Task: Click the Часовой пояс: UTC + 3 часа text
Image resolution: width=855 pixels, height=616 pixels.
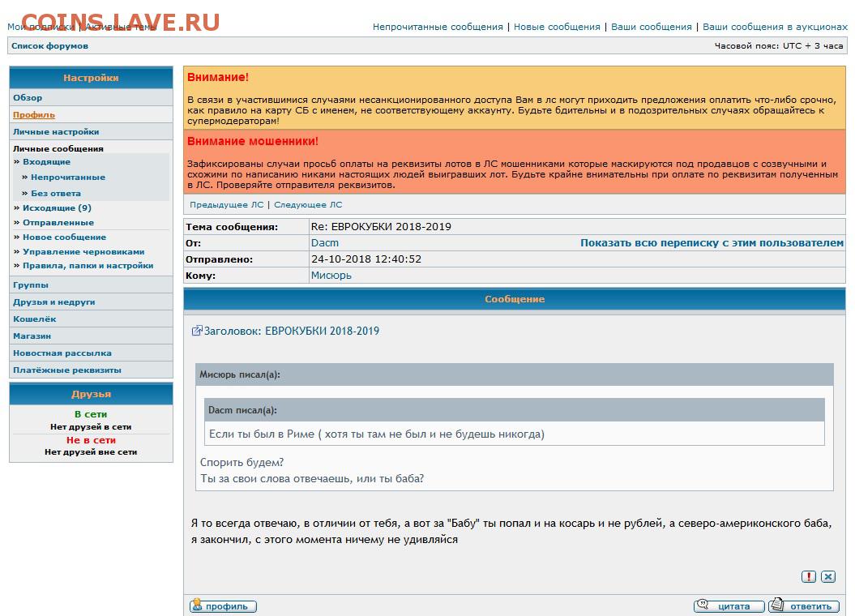Action: (779, 45)
